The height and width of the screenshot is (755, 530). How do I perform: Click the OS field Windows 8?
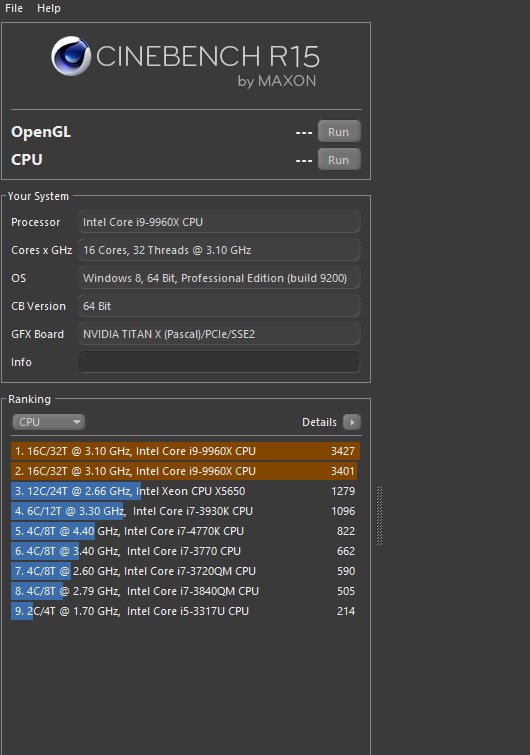219,278
